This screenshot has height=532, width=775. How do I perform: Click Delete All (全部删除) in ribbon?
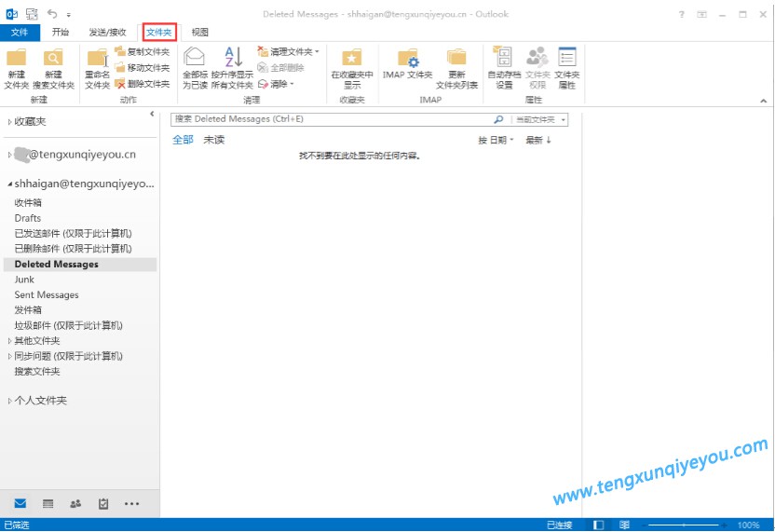280,68
